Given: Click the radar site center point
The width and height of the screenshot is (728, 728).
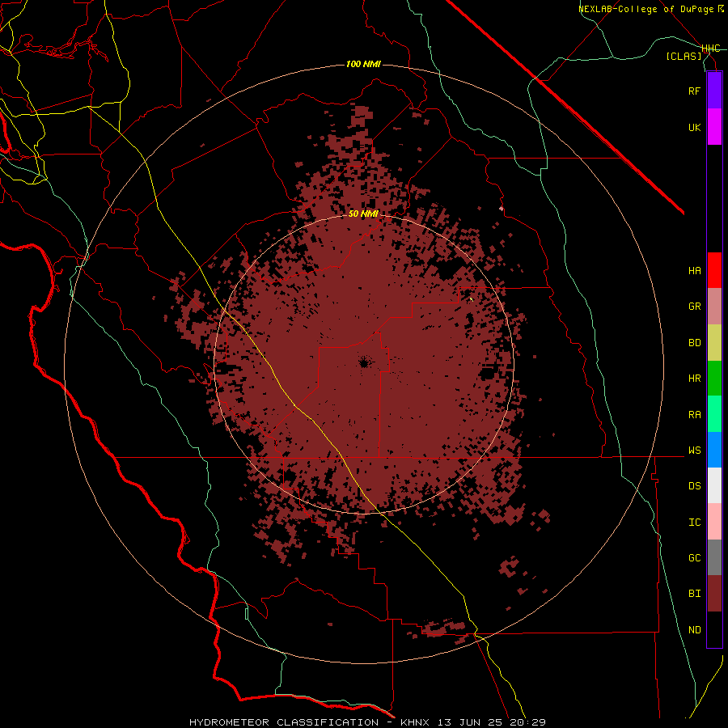Looking at the screenshot, I should point(364,363).
